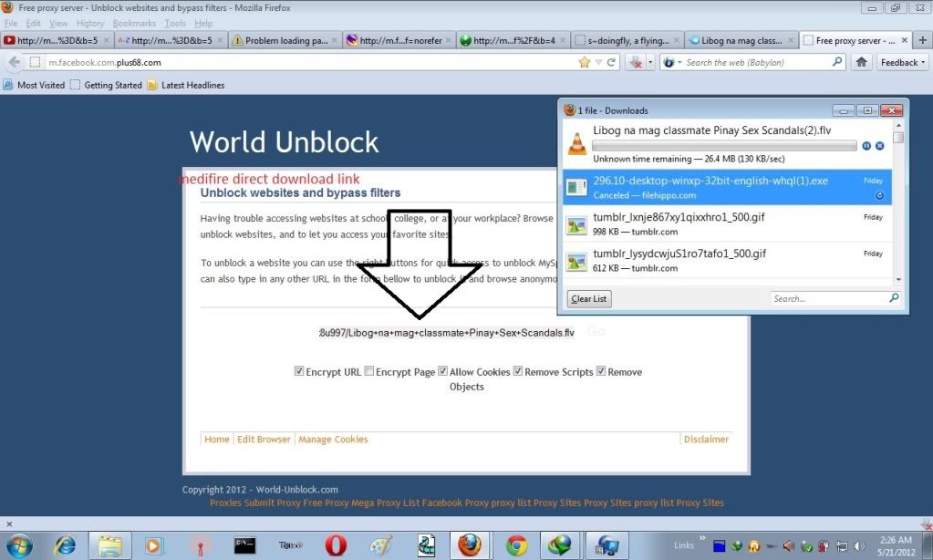Close the Free proxy server tab
Viewport: 933px width, 560px height.
pyautogui.click(x=905, y=40)
